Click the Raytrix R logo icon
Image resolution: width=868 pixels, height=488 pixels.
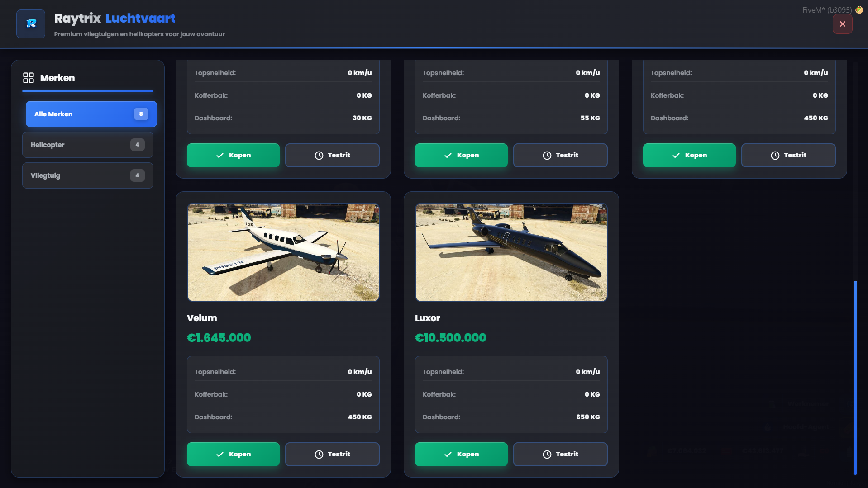point(31,24)
